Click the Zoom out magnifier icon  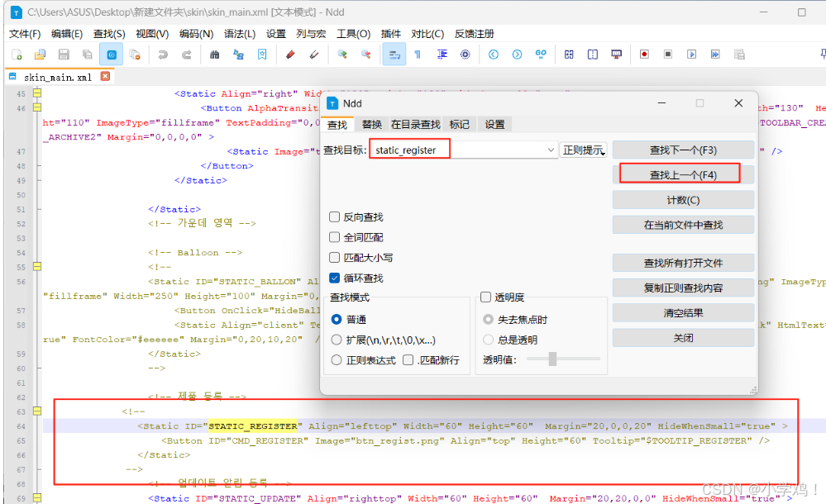pos(365,55)
